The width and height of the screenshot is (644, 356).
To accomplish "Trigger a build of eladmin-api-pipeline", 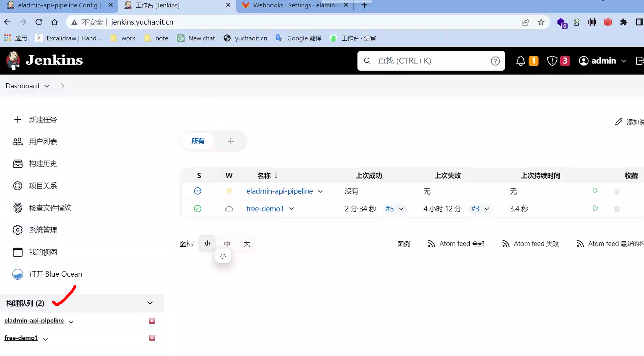I will (x=596, y=191).
